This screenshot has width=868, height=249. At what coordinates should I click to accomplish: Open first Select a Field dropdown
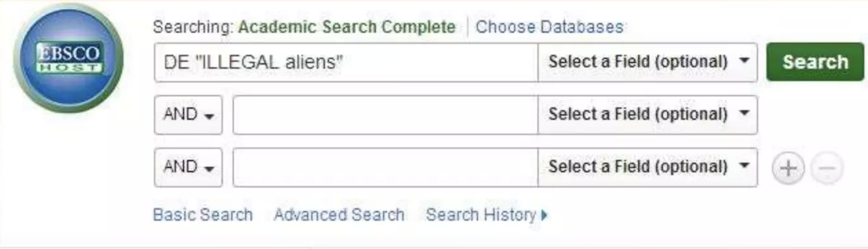[647, 62]
